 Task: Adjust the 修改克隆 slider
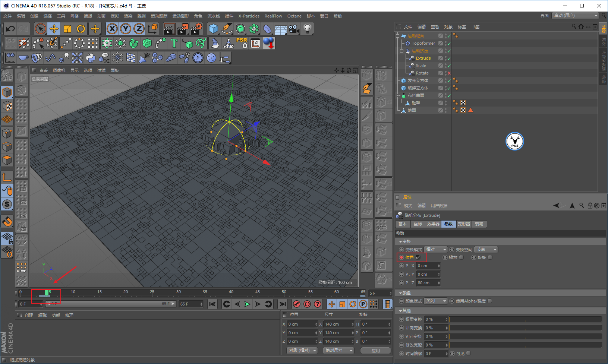click(x=525, y=345)
